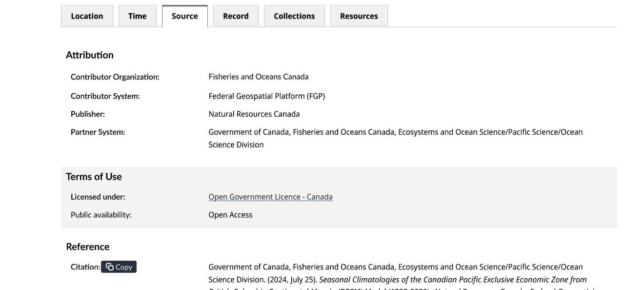
Task: Click the Public availability label
Action: coord(101,215)
